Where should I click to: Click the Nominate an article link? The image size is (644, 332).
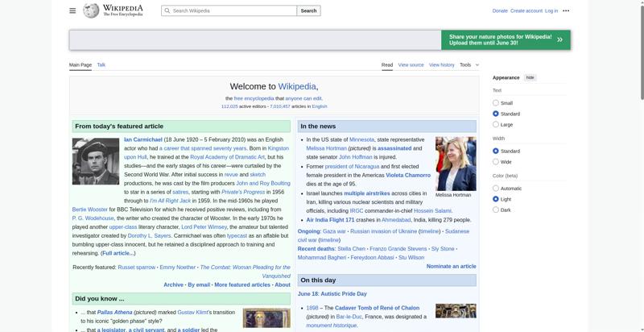pos(451,266)
